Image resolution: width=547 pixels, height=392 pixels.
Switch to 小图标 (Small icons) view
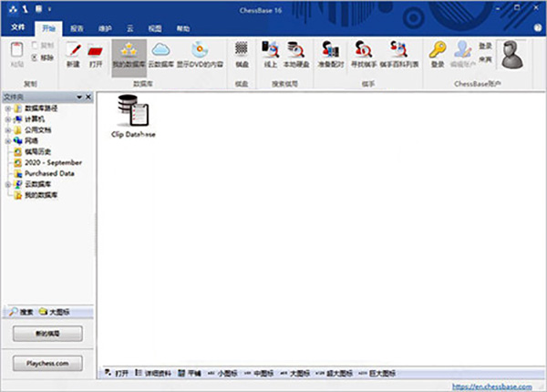click(222, 373)
